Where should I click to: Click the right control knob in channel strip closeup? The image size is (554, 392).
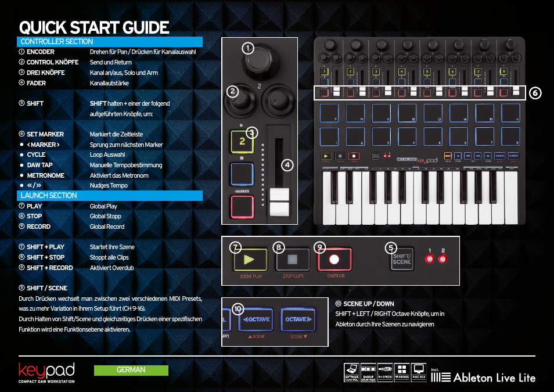click(278, 100)
